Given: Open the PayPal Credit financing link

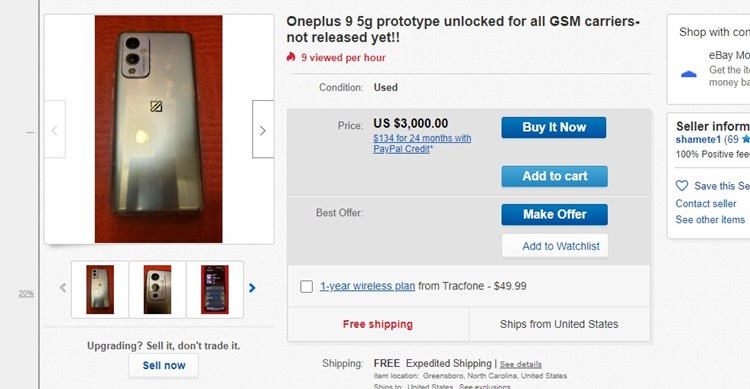Looking at the screenshot, I should click(x=422, y=144).
